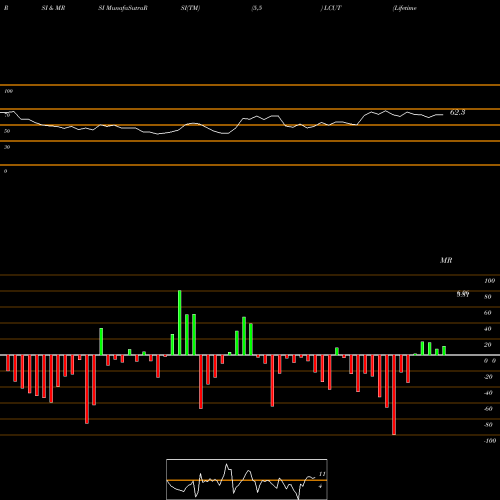Click the MR axis label '-80'
The width and height of the screenshot is (500, 500).
pos(488,425)
